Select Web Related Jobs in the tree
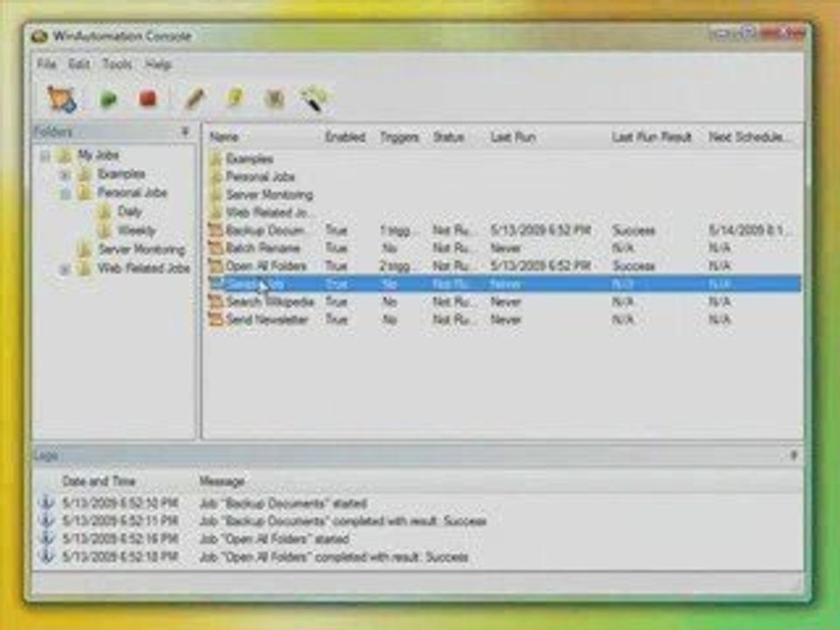Viewport: 840px width, 630px height. coord(143,269)
